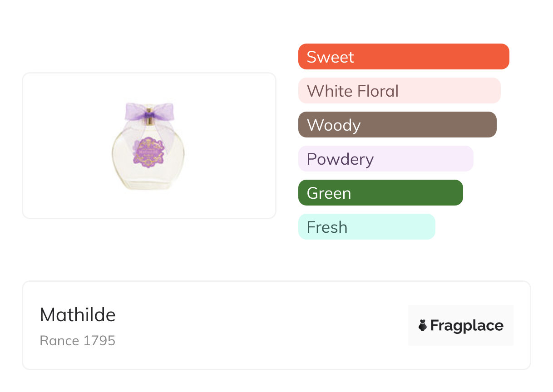Viewport: 553px width, 392px height.
Task: Click the Fragplace wordmark text
Action: point(467,325)
